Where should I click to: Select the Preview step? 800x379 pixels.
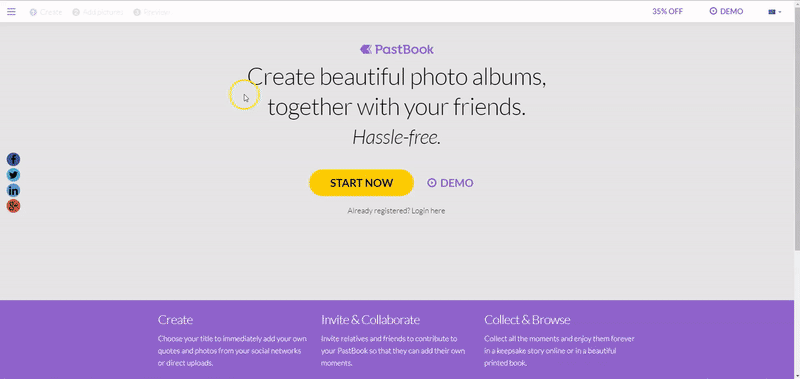(152, 12)
